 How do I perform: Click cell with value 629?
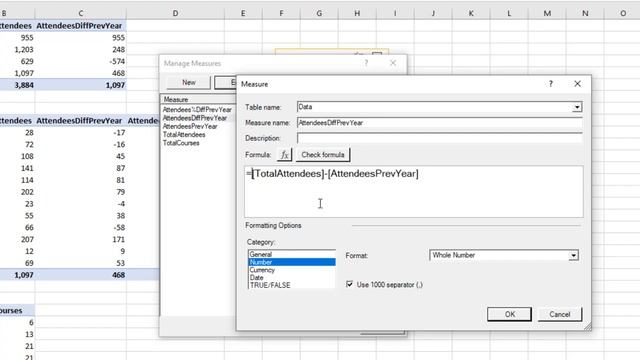17,61
